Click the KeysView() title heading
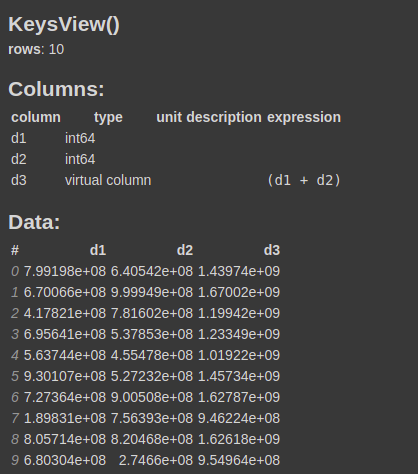 click(x=64, y=25)
